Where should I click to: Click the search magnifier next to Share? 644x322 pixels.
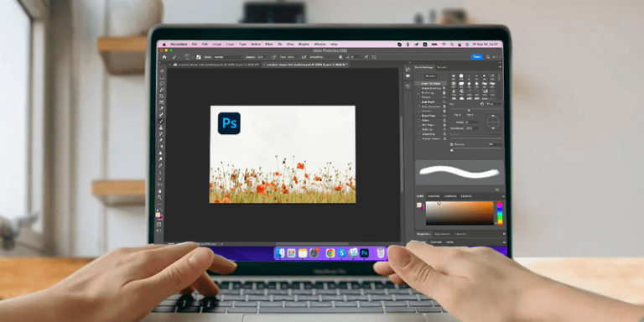pyautogui.click(x=488, y=57)
